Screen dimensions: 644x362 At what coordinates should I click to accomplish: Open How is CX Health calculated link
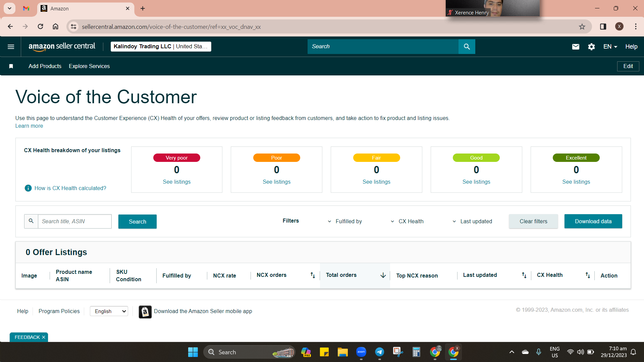pyautogui.click(x=70, y=188)
